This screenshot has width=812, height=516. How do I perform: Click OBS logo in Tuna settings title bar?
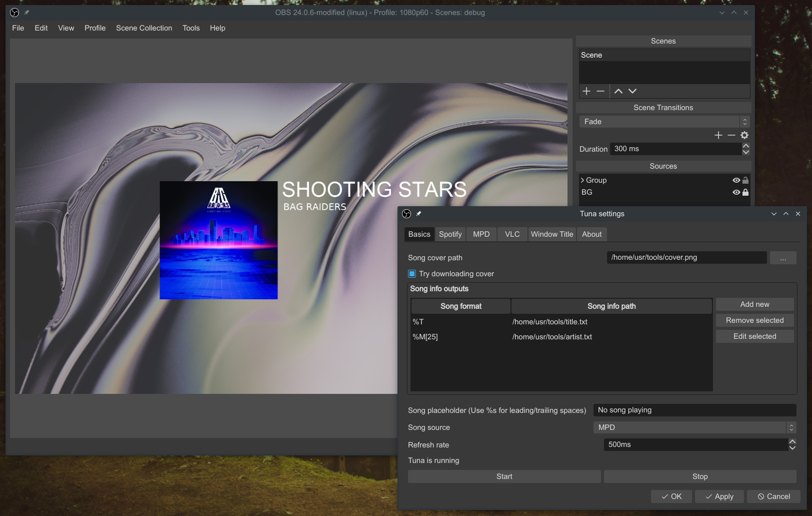point(406,214)
